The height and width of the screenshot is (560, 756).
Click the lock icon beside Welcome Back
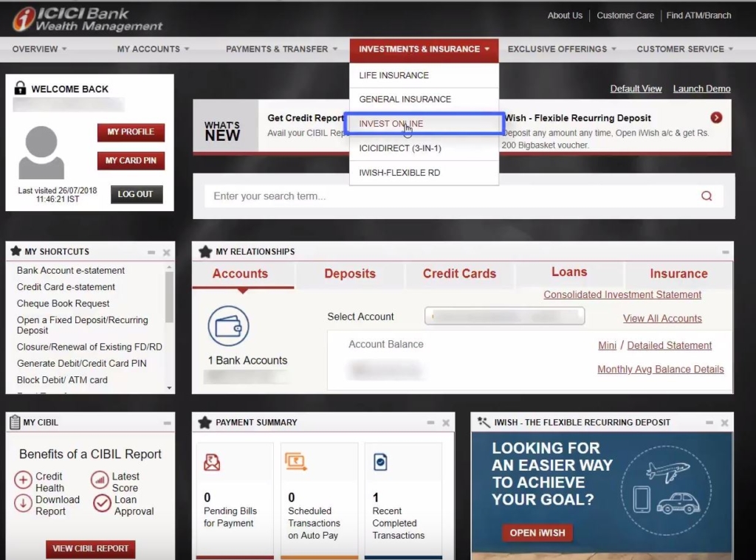click(20, 88)
